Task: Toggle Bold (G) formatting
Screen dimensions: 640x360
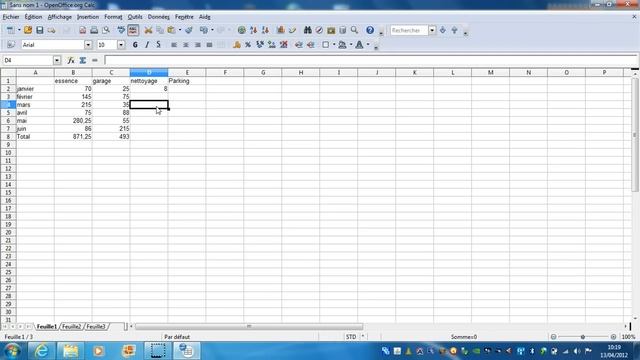Action: coord(135,45)
